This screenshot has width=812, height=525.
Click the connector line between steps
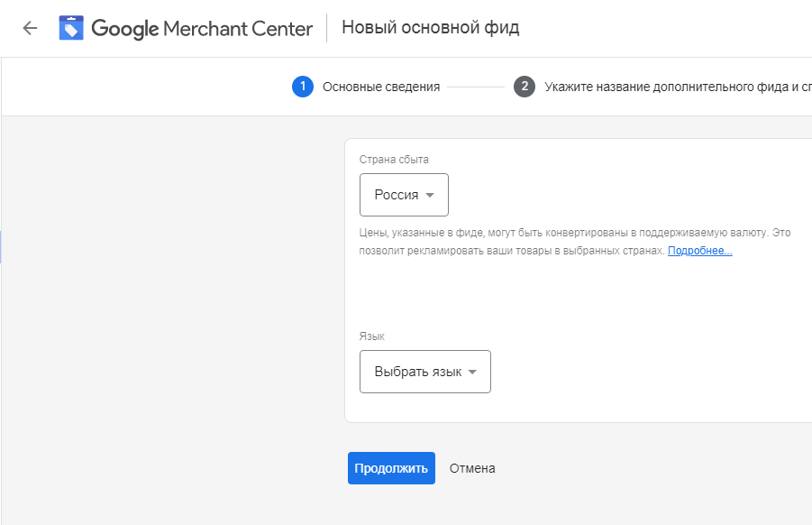476,87
